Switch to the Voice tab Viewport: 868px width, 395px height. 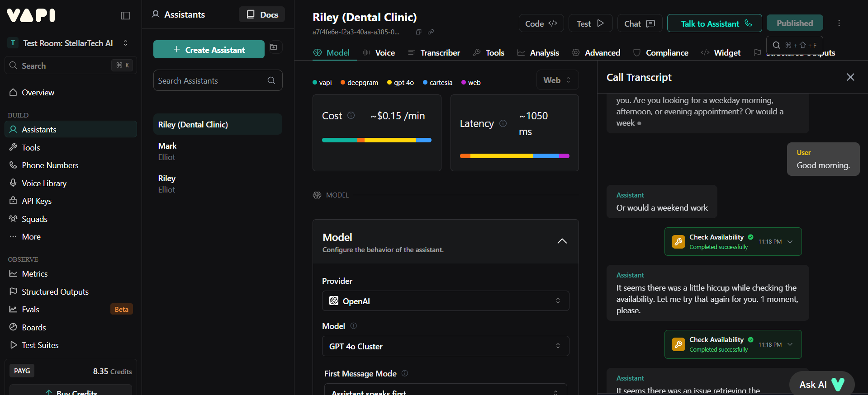click(x=379, y=53)
